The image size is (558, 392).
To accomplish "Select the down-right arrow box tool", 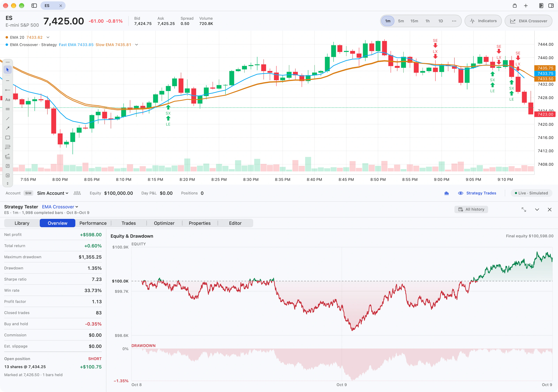I will 7,175.
